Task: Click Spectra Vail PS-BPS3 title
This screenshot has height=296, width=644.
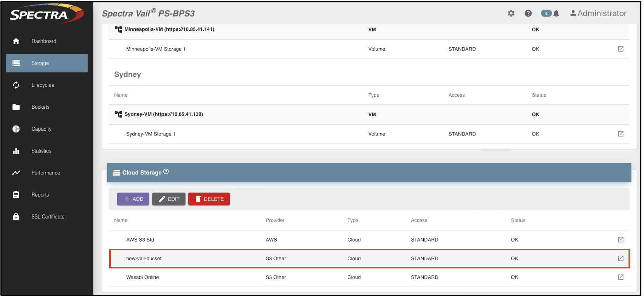Action: (x=148, y=13)
